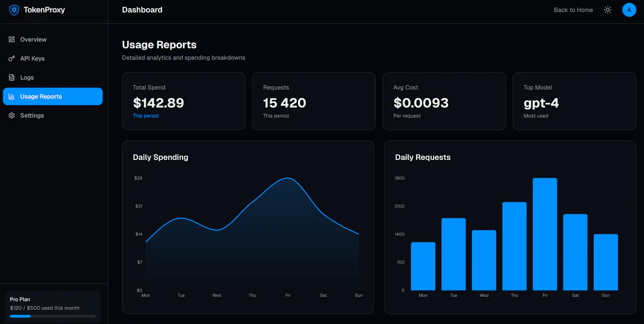Click the $28 axis label in Daily Spending
644x324 pixels.
pos(138,178)
